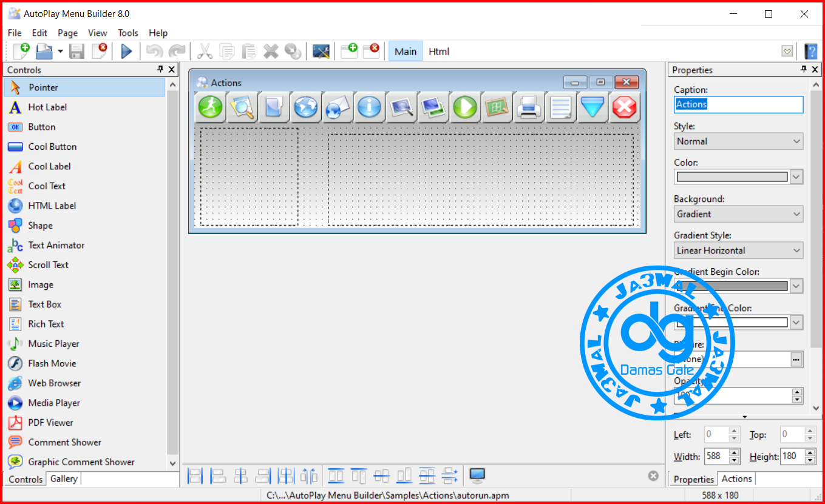This screenshot has height=504, width=825.
Task: Click the running man action button
Action: [x=210, y=107]
